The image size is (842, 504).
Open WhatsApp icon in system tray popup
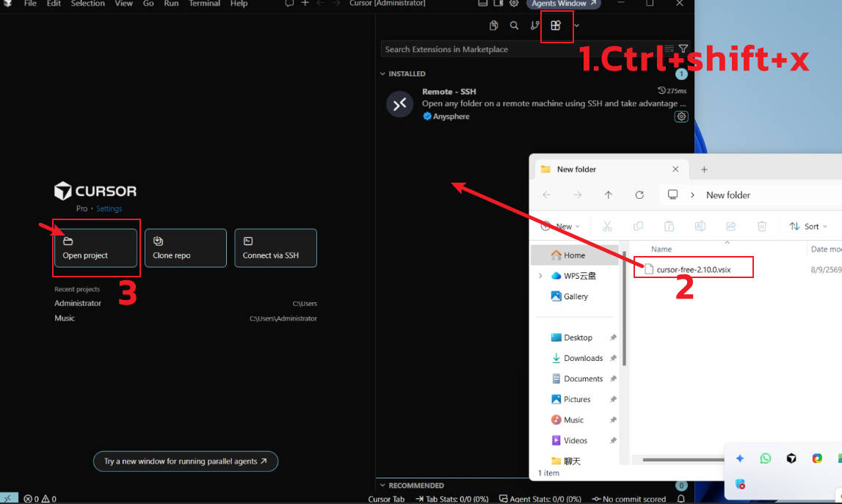click(x=766, y=459)
